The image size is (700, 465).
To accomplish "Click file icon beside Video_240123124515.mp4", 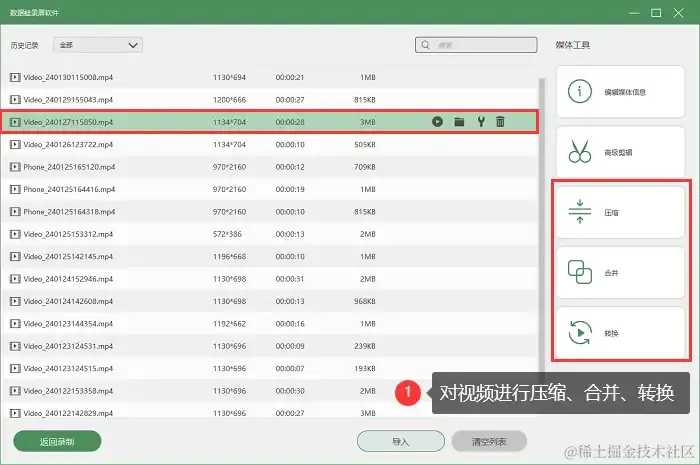I will [x=15, y=369].
